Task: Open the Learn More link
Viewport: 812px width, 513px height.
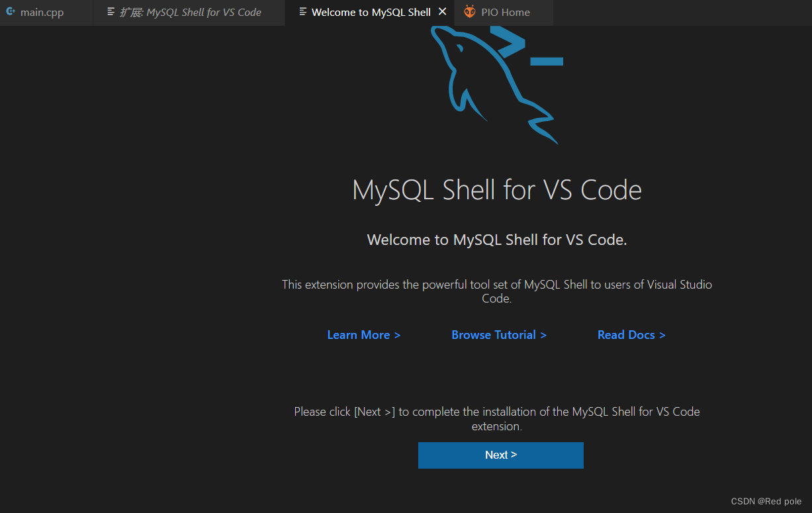Action: (x=363, y=335)
